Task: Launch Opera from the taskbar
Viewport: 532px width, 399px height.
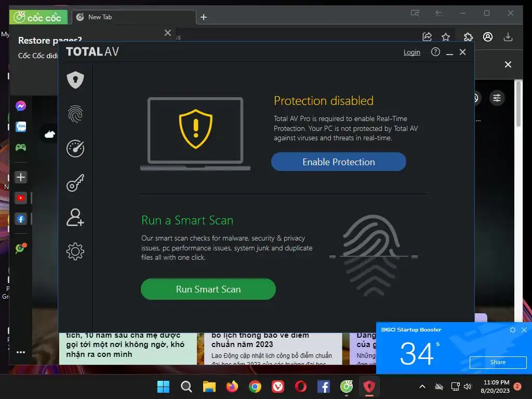Action: (301, 387)
